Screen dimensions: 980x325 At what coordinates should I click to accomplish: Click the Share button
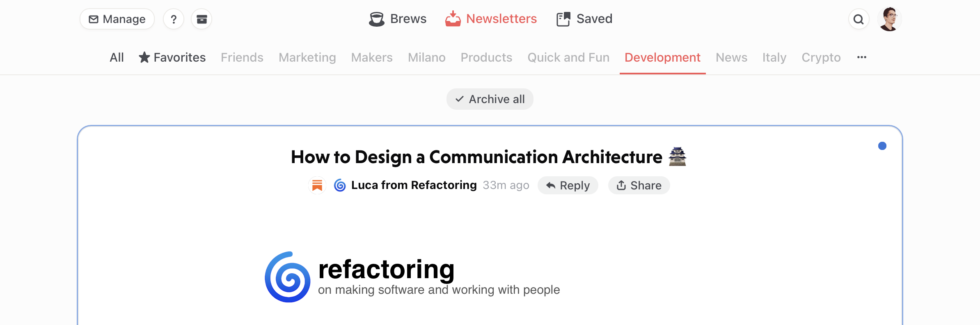pyautogui.click(x=639, y=185)
